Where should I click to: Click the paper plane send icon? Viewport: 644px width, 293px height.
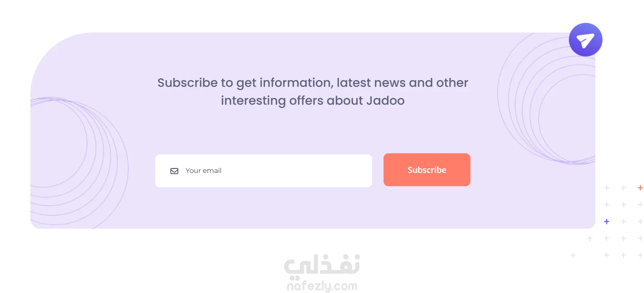tap(585, 40)
